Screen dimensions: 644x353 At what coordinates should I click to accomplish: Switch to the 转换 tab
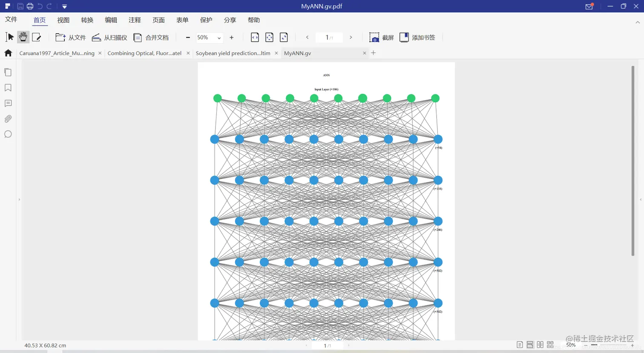point(87,20)
